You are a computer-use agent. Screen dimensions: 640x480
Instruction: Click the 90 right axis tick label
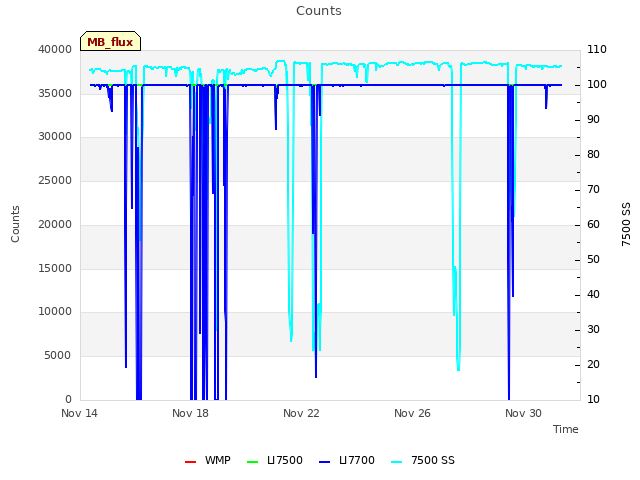pyautogui.click(x=593, y=120)
